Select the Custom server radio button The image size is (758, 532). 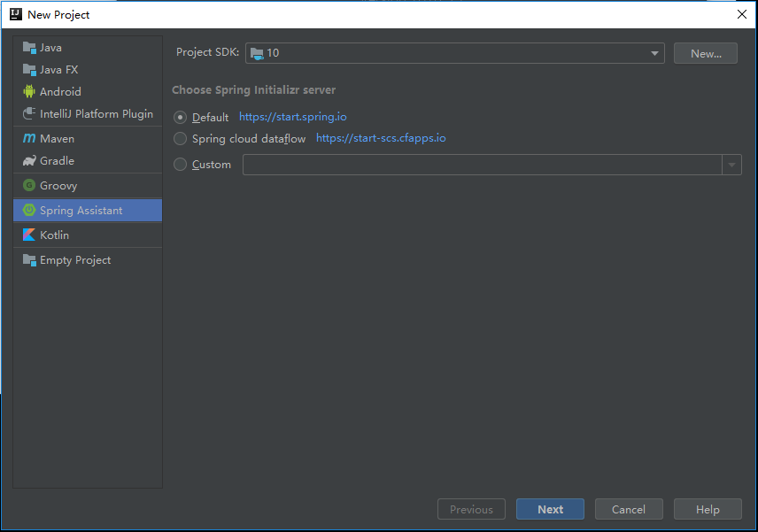click(x=180, y=165)
